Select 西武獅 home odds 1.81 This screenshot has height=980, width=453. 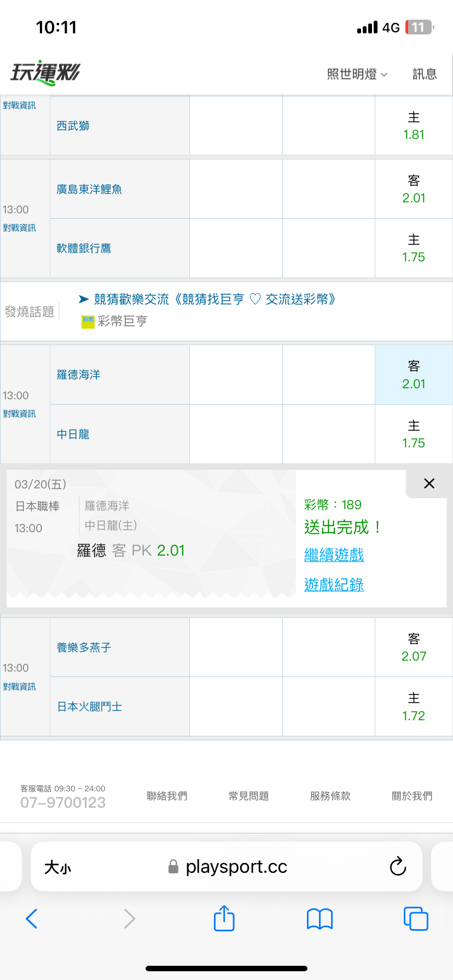point(414,126)
